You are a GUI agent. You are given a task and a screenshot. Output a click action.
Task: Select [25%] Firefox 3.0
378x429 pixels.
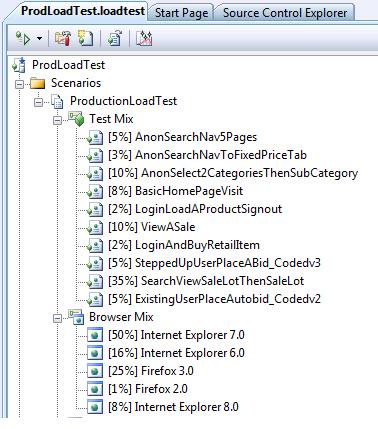(x=151, y=371)
